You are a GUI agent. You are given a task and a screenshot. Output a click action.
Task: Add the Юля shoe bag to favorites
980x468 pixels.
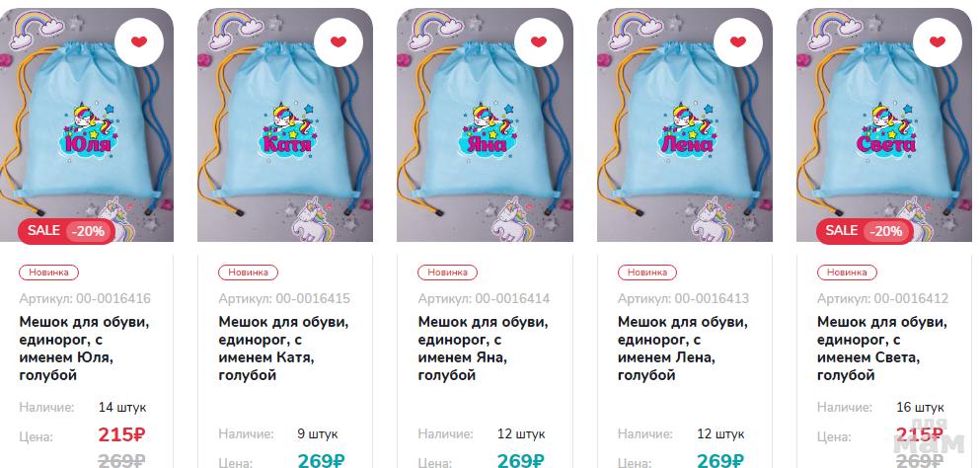pos(139,41)
